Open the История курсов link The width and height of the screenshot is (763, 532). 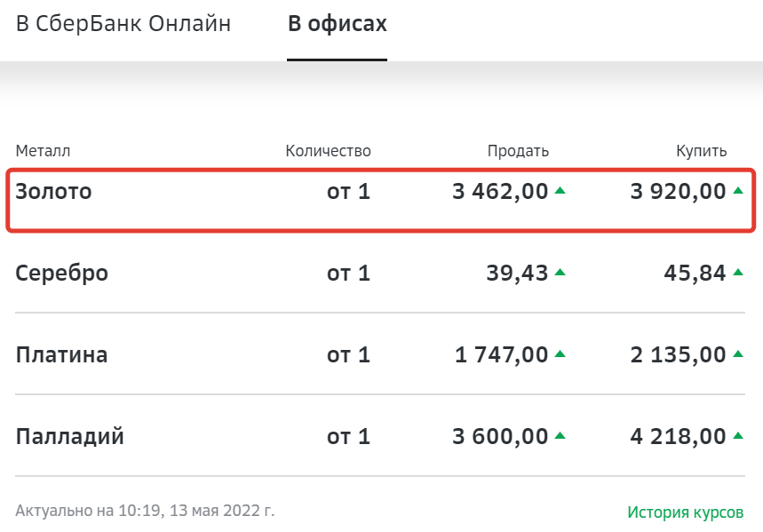coord(685,512)
